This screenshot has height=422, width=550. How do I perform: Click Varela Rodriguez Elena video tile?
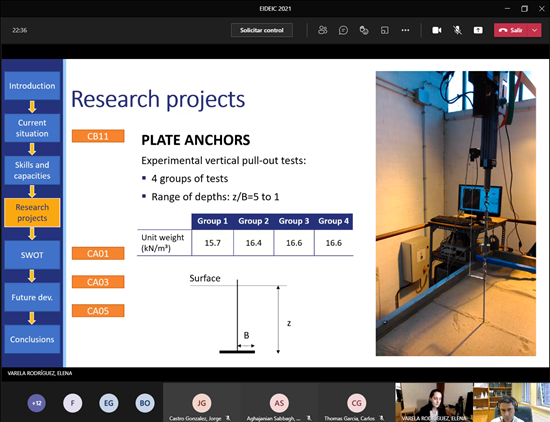point(434,402)
